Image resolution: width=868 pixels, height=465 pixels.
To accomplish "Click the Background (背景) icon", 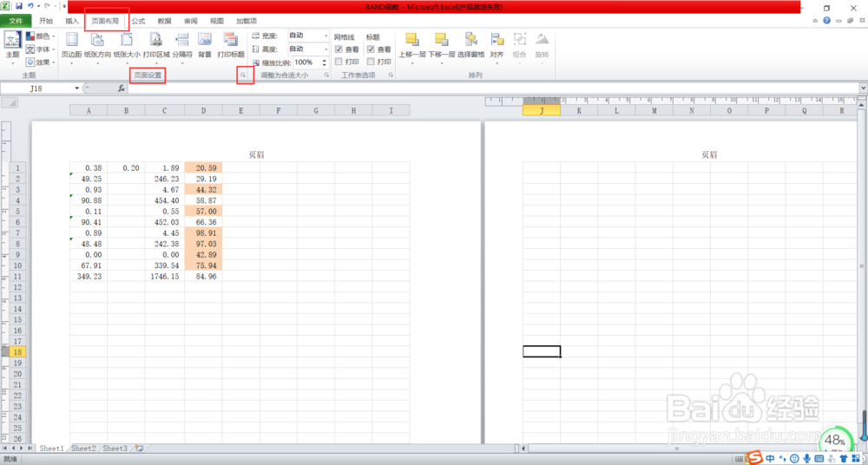I will click(205, 40).
